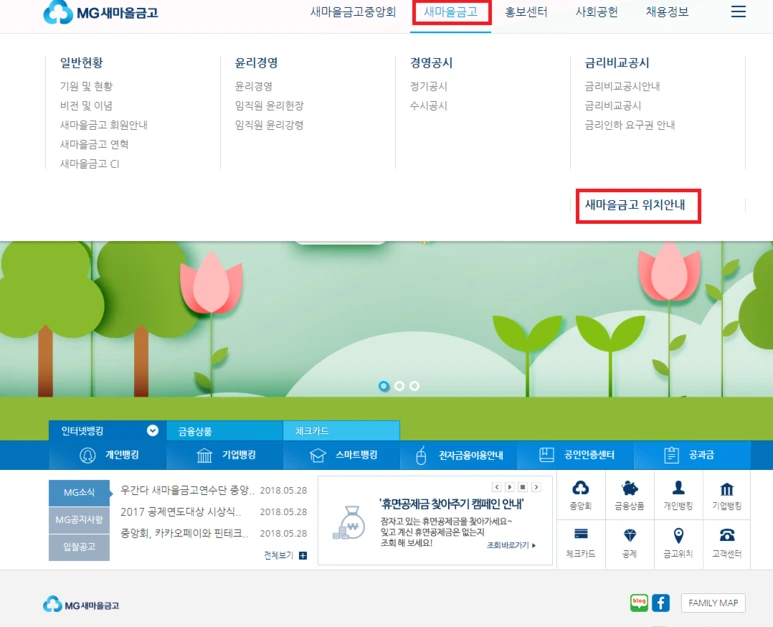This screenshot has height=627, width=773.
Task: Open the hamburger full menu icon
Action: click(738, 11)
